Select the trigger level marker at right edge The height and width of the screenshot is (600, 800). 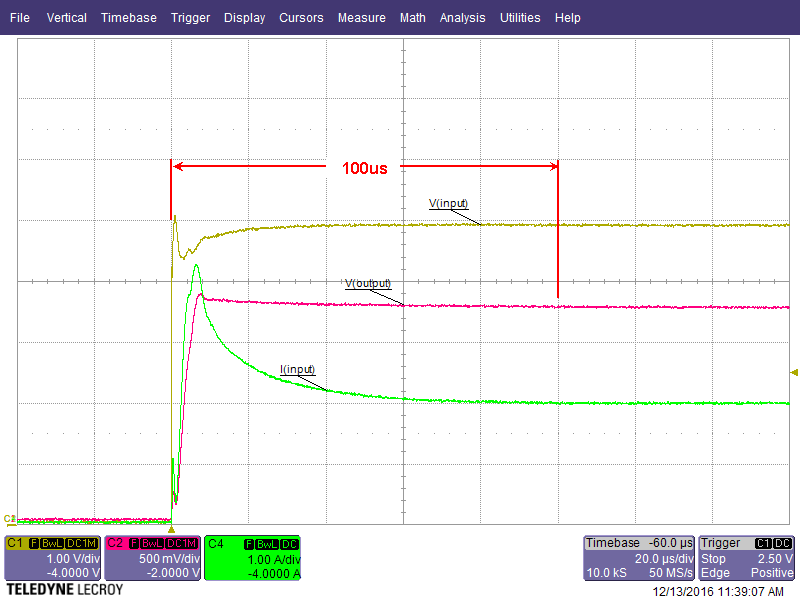pyautogui.click(x=794, y=373)
